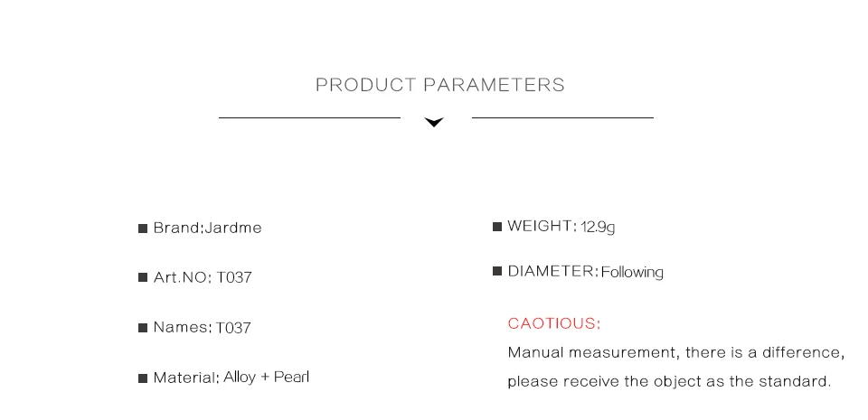This screenshot has height=420, width=868.
Task: Click the square bullet beside Material
Action: pos(143,378)
